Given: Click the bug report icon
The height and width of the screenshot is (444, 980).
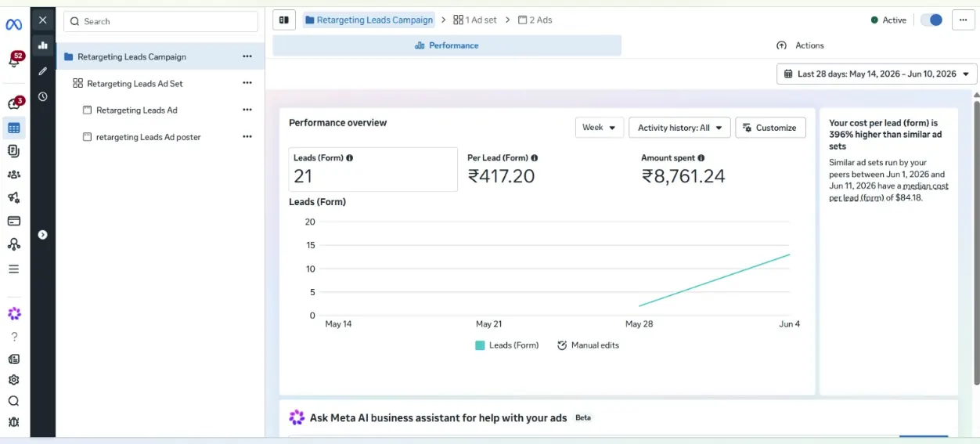Looking at the screenshot, I should tap(13, 422).
